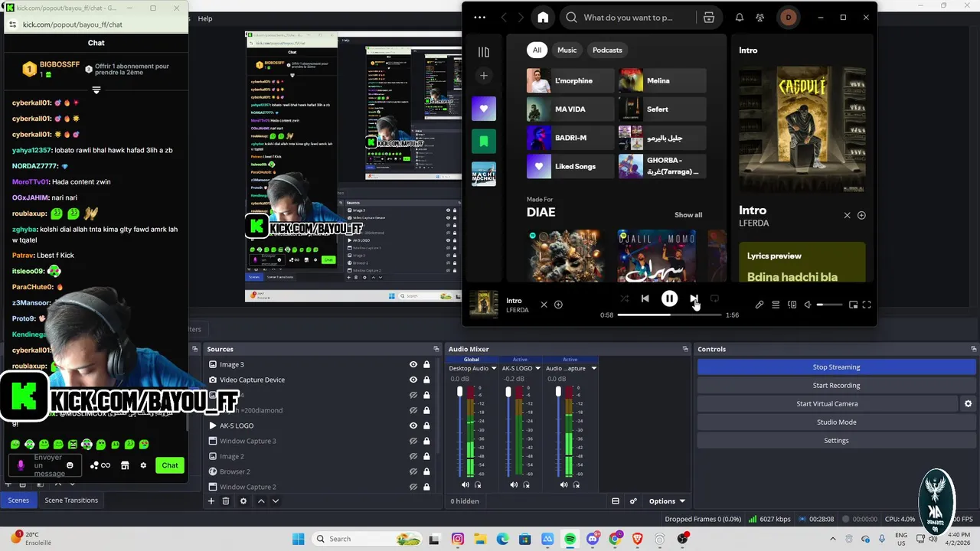Image resolution: width=980 pixels, height=551 pixels.
Task: Move source up arrow
Action: click(261, 501)
